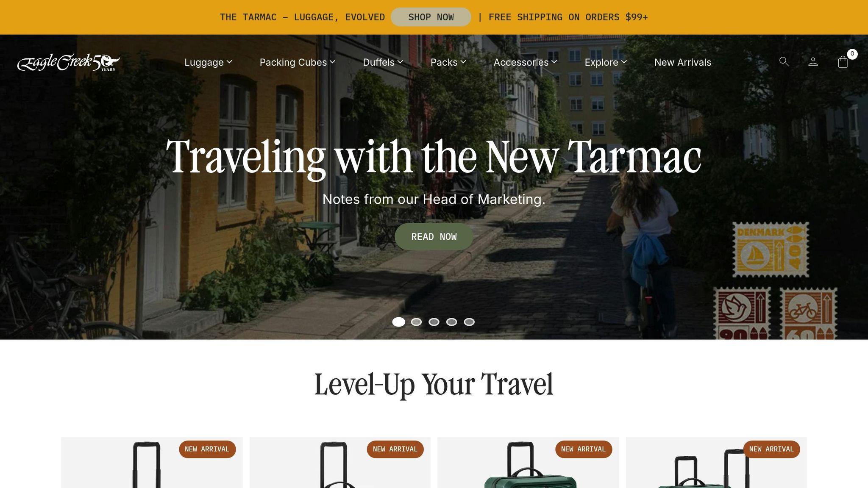Click the Read Now hero button

434,236
